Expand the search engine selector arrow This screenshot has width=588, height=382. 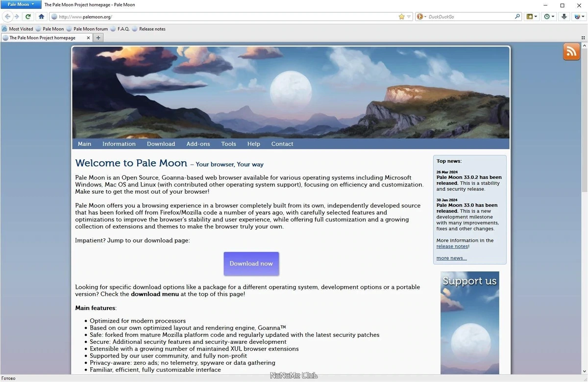(425, 17)
